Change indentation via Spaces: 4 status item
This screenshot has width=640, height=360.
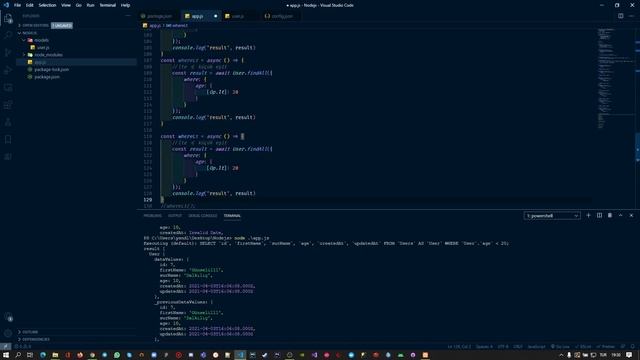(484, 347)
